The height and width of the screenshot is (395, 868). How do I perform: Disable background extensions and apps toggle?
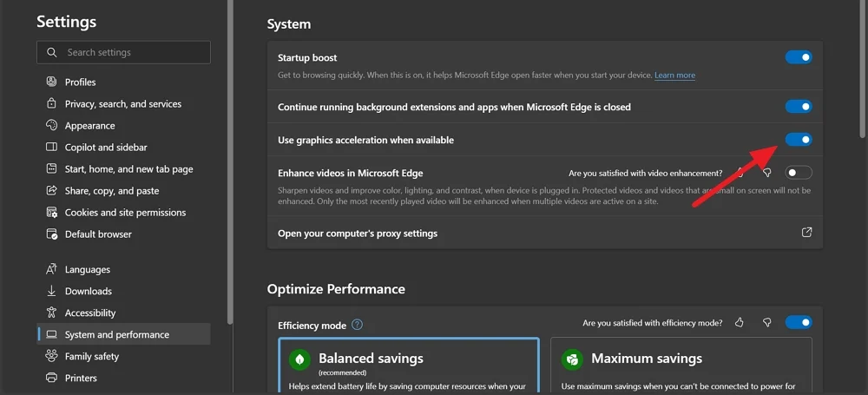[799, 107]
